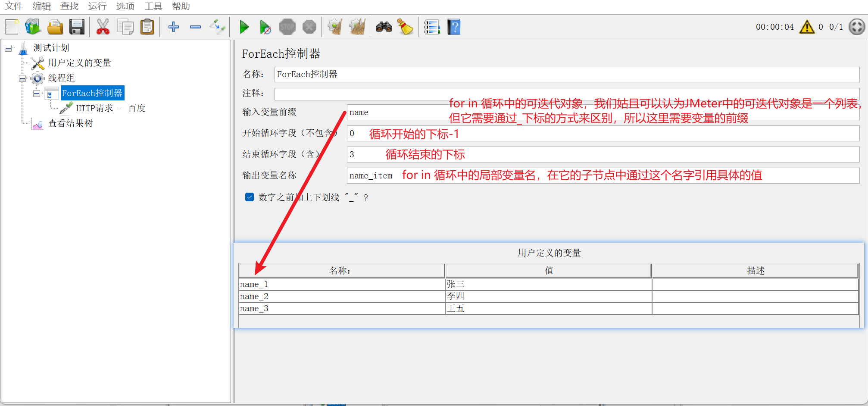Click the 描述 column header
Image resolution: width=868 pixels, height=406 pixels.
pos(756,271)
